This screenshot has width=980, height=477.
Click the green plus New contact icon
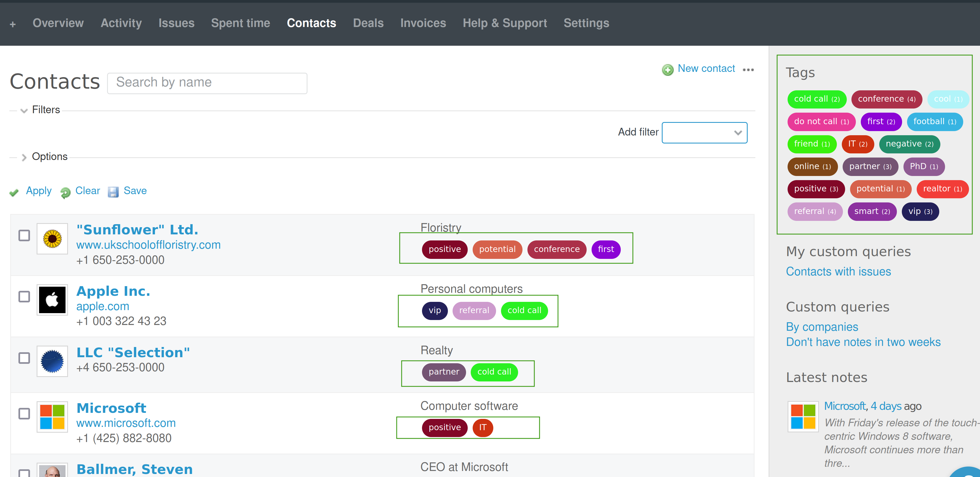tap(668, 70)
